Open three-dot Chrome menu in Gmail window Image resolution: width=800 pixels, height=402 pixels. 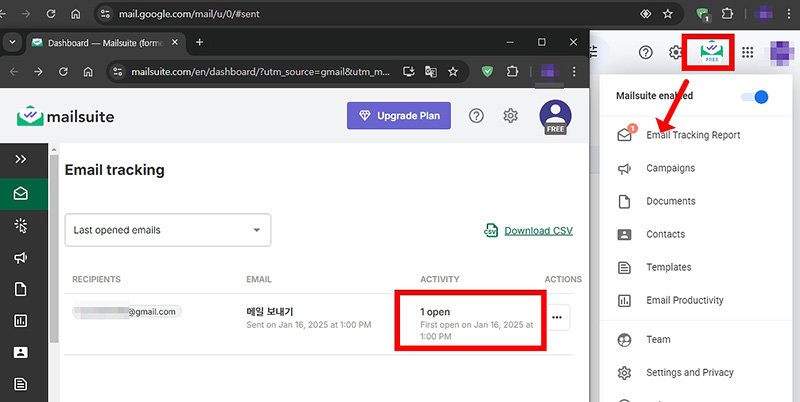point(790,14)
